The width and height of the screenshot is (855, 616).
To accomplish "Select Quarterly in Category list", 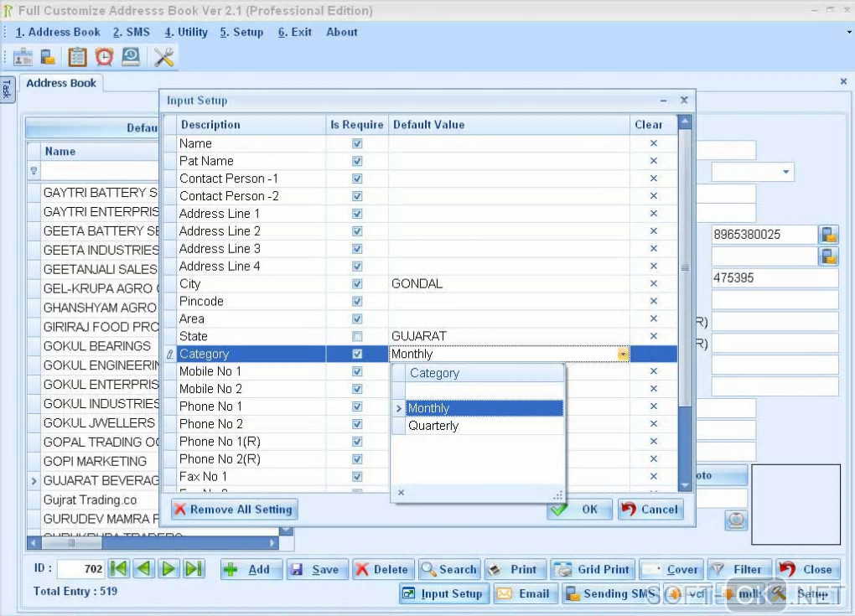I will [x=484, y=426].
